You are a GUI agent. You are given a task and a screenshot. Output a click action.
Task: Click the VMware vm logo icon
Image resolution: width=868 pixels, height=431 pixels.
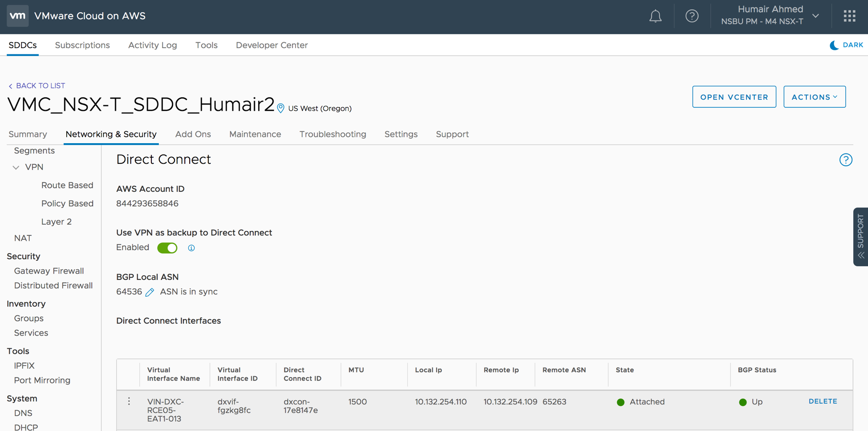pos(18,16)
